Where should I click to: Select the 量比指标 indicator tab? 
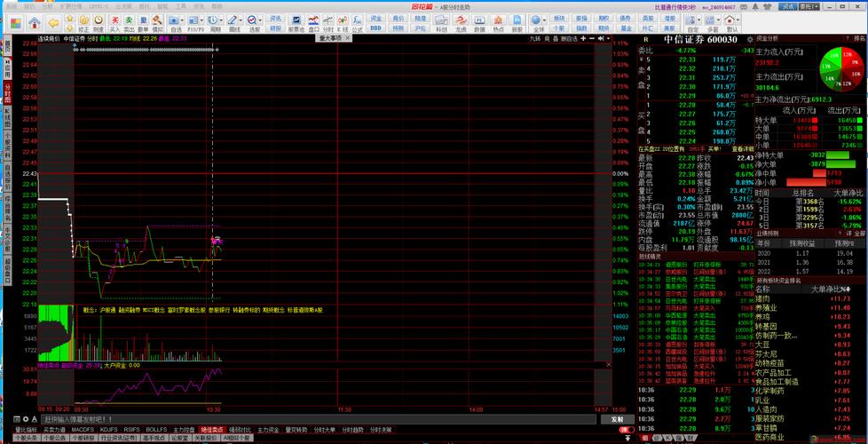click(x=26, y=430)
